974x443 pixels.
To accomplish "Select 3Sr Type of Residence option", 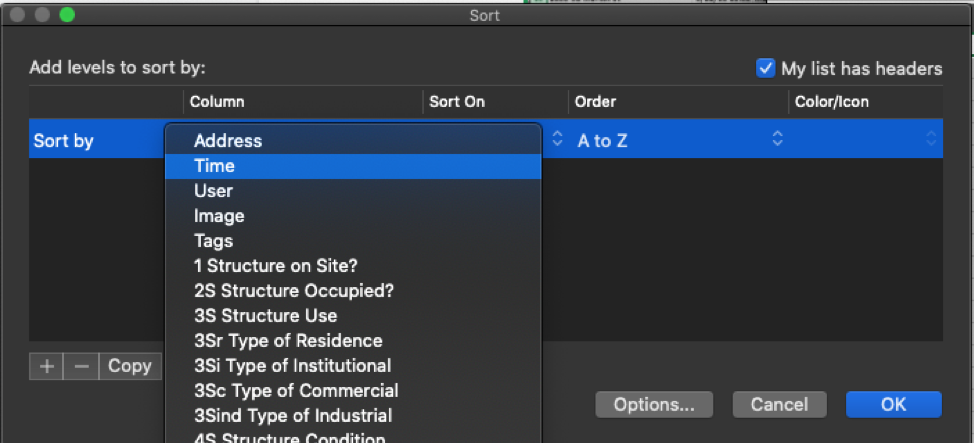I will pyautogui.click(x=288, y=341).
